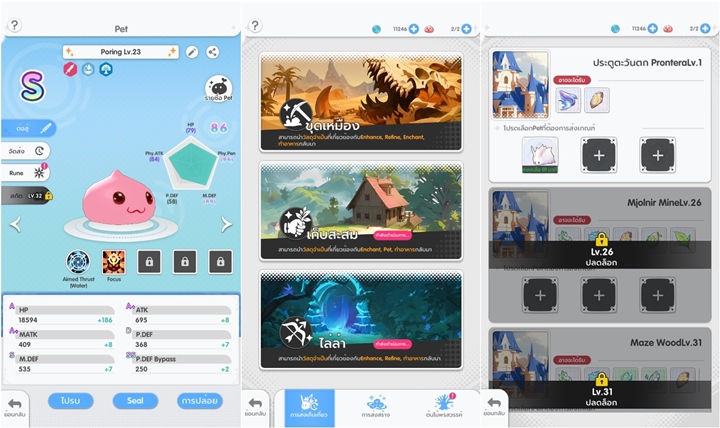Click the Maze Wood Lv.31 unlock lock
Image resolution: width=720 pixels, height=428 pixels.
601,380
